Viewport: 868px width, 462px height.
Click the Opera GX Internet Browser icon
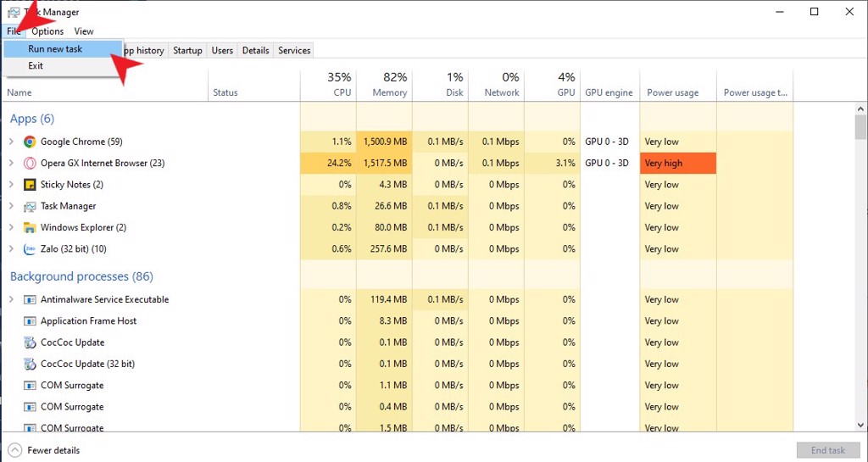point(30,164)
